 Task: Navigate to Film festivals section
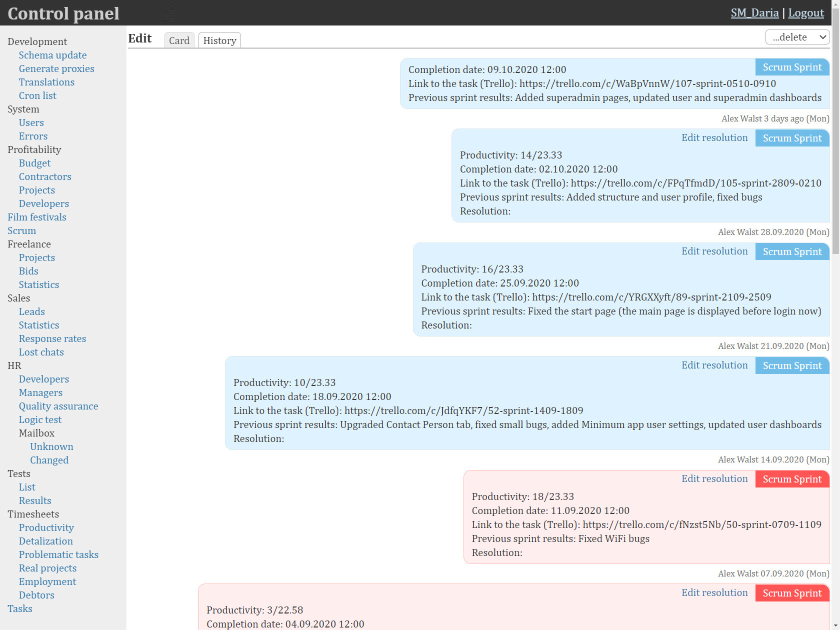point(37,217)
